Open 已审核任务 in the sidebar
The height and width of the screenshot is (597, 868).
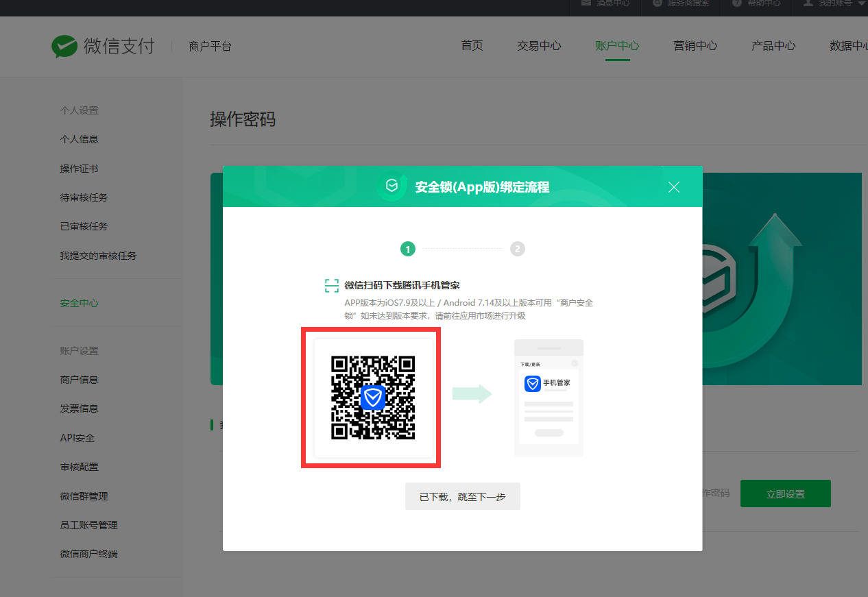[x=84, y=226]
